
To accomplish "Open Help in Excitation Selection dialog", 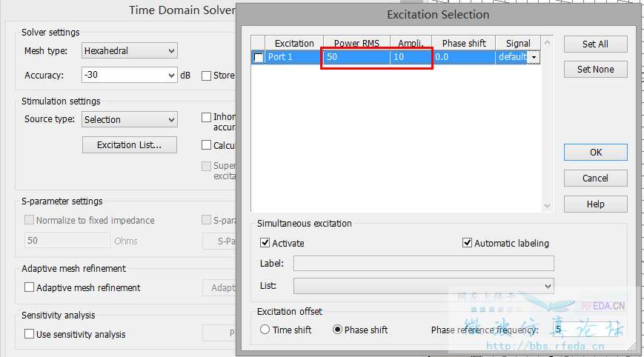I will [595, 204].
